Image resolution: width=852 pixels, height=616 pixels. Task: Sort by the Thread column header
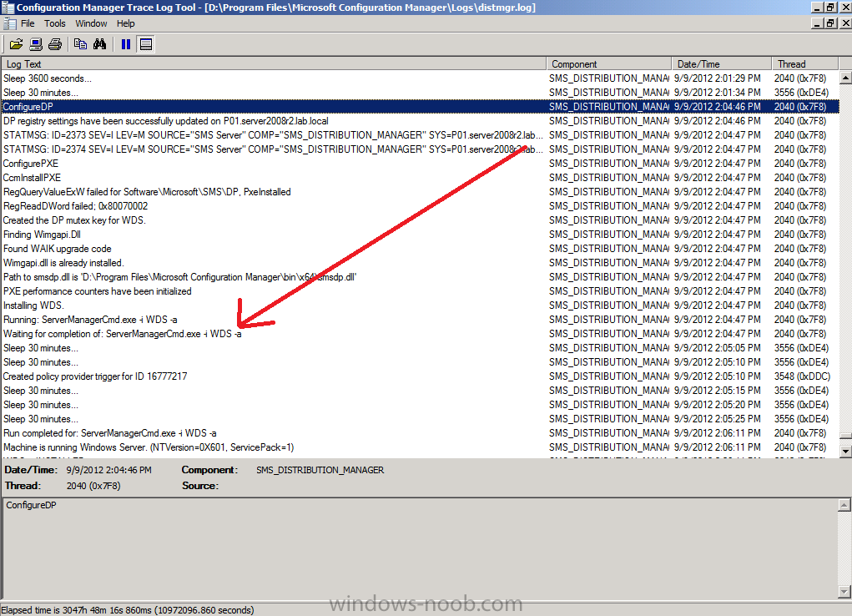pyautogui.click(x=804, y=63)
